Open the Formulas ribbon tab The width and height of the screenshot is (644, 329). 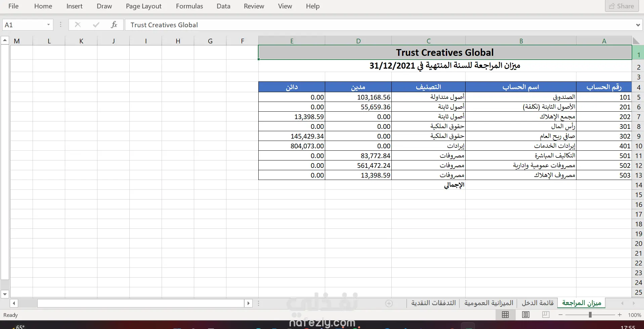189,6
